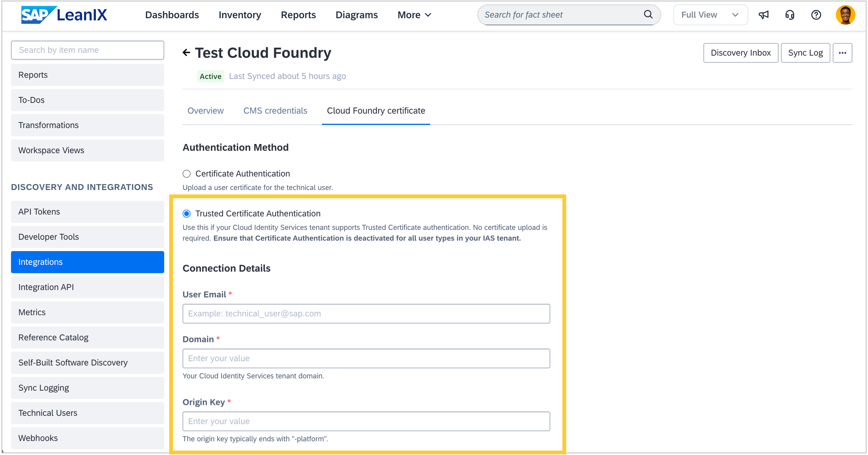868x455 pixels.
Task: Click the Sync Log button
Action: tap(805, 53)
